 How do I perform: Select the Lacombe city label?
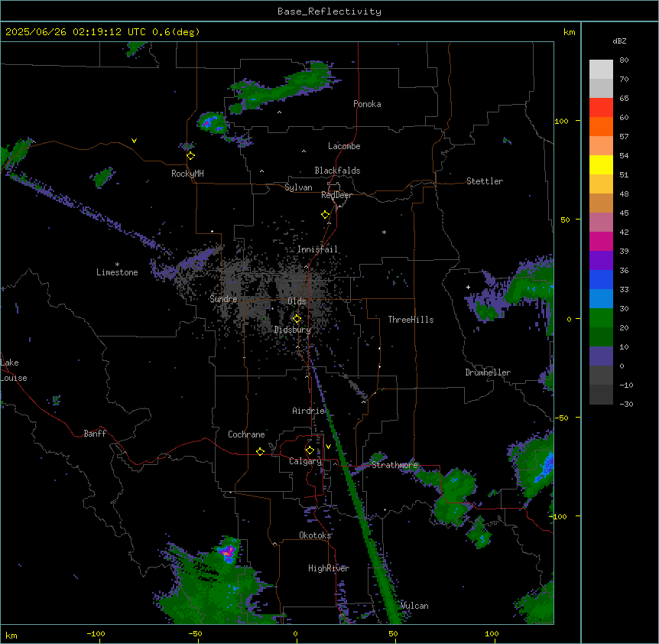(344, 146)
